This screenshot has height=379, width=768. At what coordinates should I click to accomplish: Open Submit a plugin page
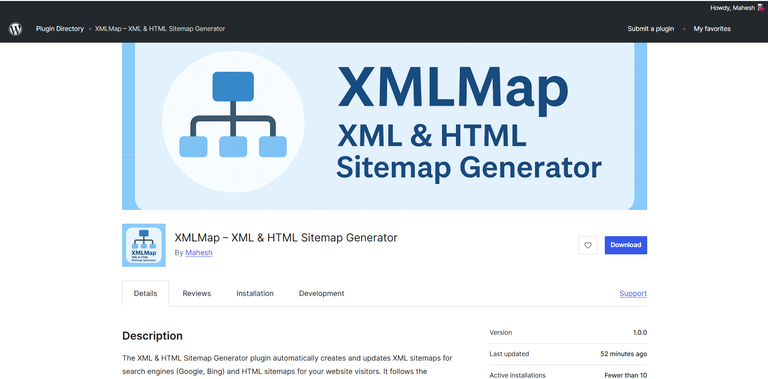650,29
